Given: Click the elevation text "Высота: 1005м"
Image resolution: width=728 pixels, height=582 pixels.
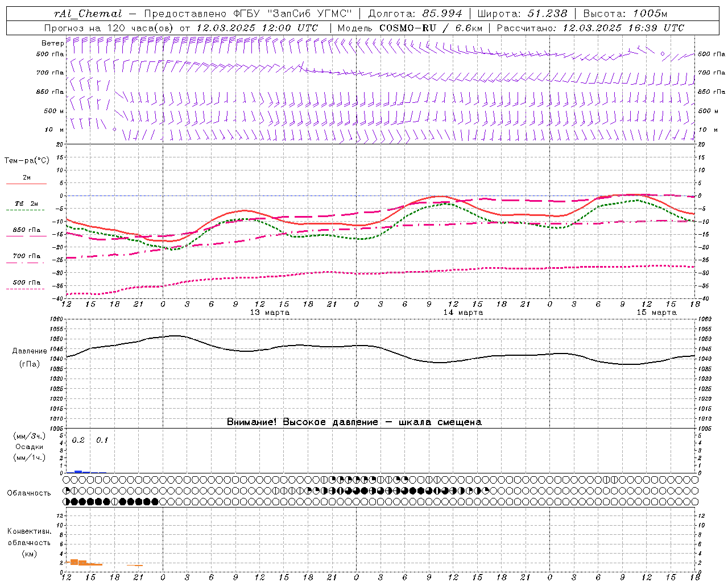Looking at the screenshot, I should coord(625,14).
